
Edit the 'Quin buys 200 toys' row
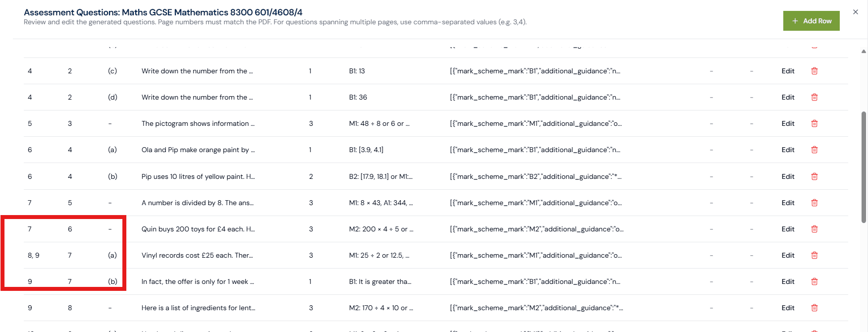788,229
